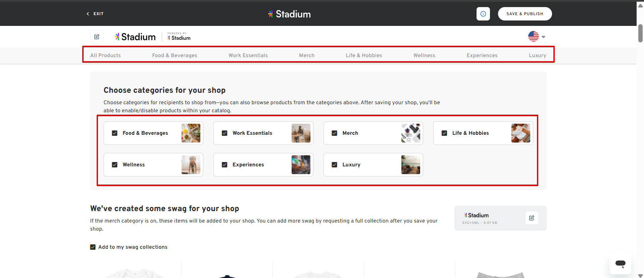Edit the Stadium SVG logo file

tap(532, 218)
